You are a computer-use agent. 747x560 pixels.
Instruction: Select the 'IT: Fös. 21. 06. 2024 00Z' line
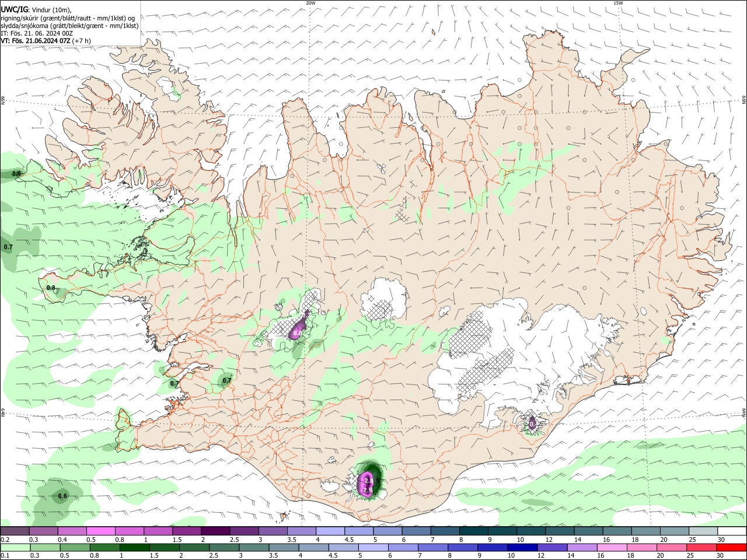pos(37,33)
